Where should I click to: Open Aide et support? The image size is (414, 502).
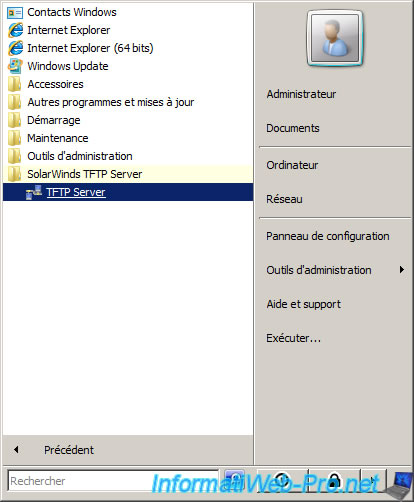coord(303,304)
